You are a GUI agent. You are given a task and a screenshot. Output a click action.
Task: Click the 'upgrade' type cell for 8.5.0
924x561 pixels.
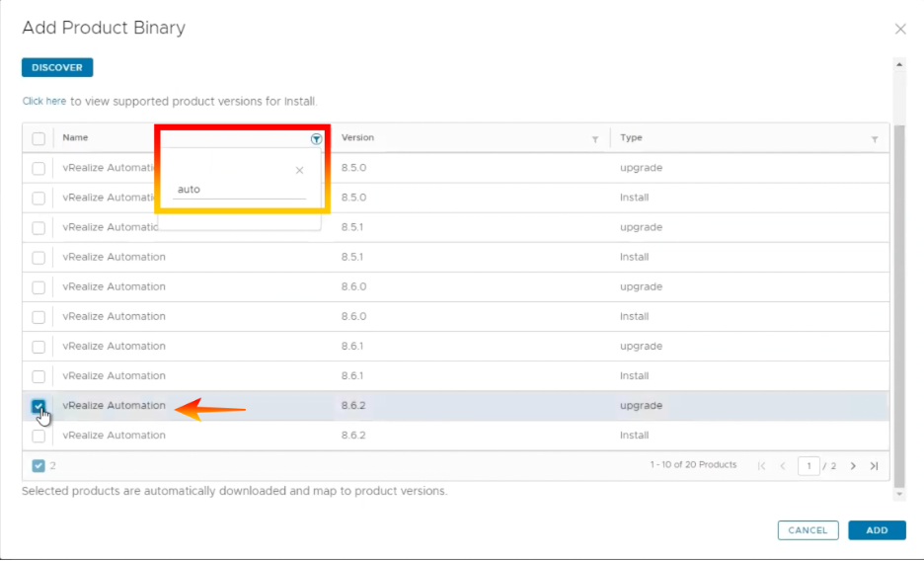[641, 168]
